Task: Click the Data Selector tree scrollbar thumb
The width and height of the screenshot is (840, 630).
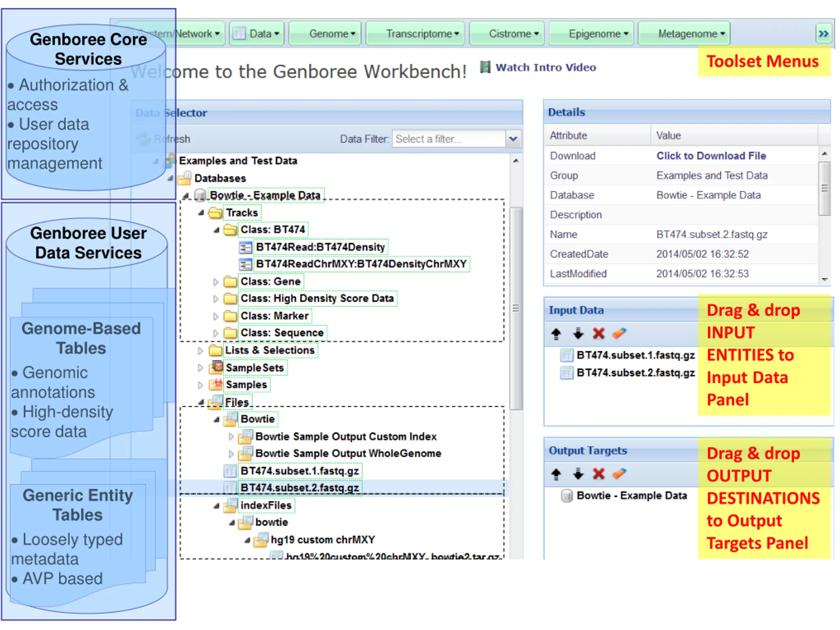Action: [x=516, y=308]
